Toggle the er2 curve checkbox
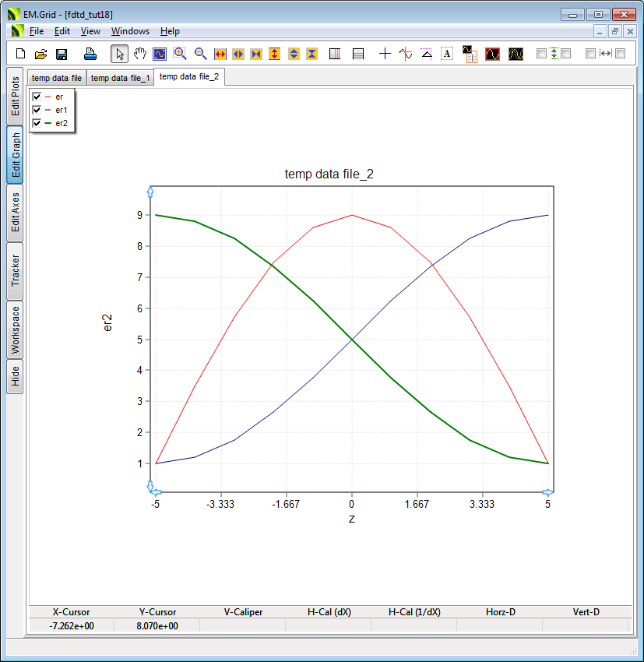This screenshot has height=662, width=644. [37, 123]
